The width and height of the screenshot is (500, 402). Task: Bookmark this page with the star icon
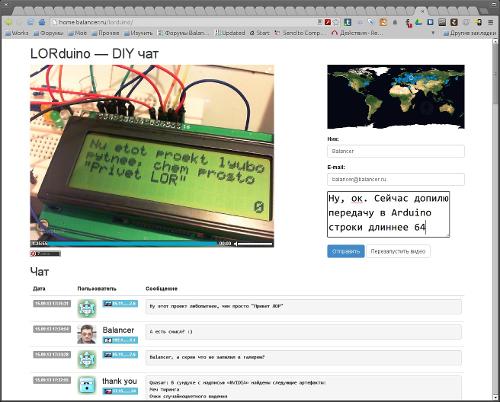[x=336, y=22]
